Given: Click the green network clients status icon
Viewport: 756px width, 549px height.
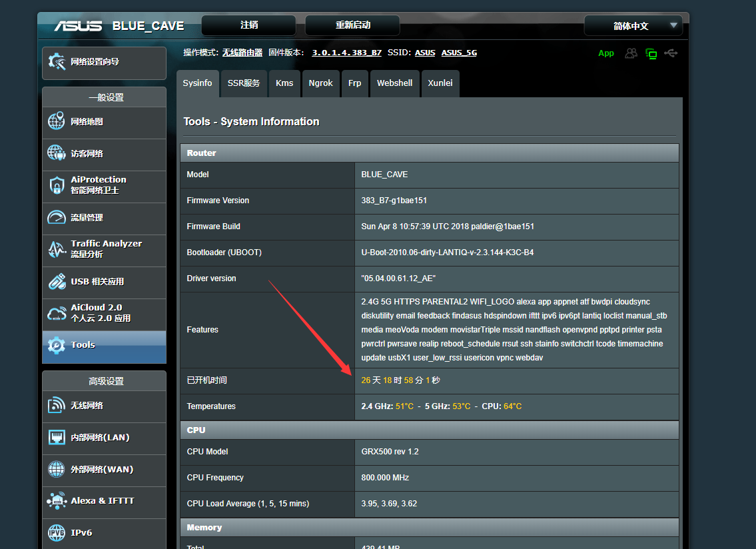Looking at the screenshot, I should coord(651,53).
